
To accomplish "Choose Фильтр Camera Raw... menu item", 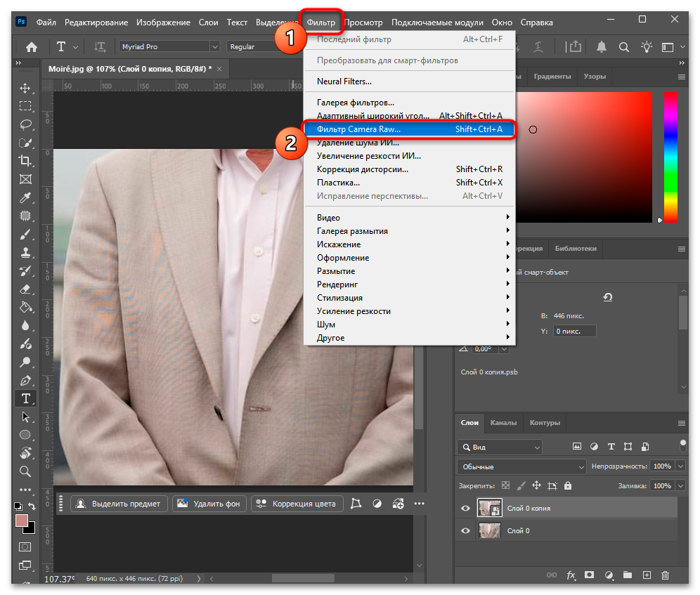I will pos(409,129).
